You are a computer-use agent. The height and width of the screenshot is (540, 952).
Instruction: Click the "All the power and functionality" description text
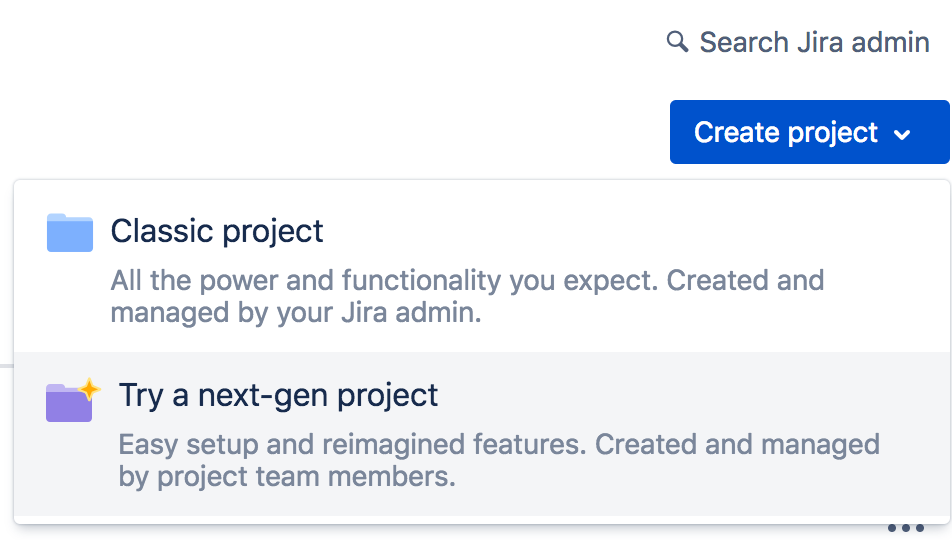467,296
